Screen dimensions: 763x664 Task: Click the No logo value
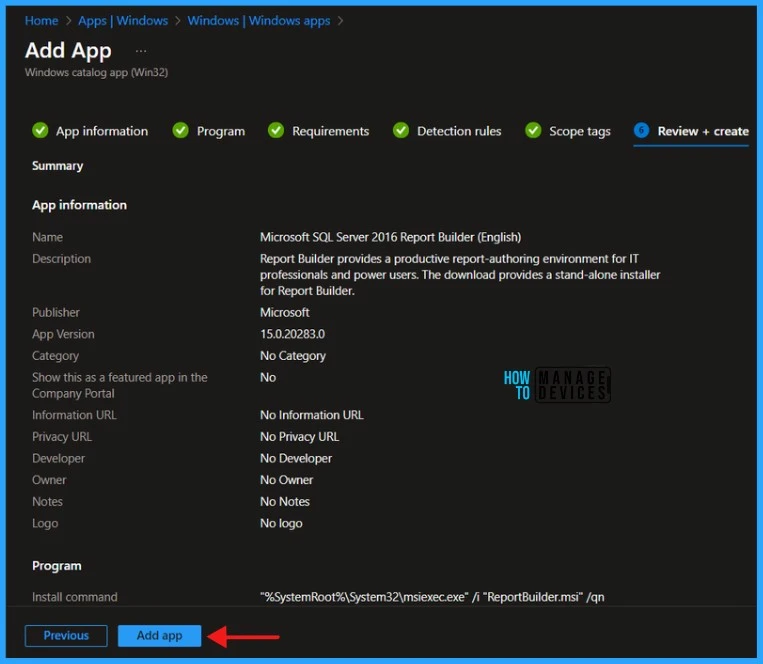point(281,523)
